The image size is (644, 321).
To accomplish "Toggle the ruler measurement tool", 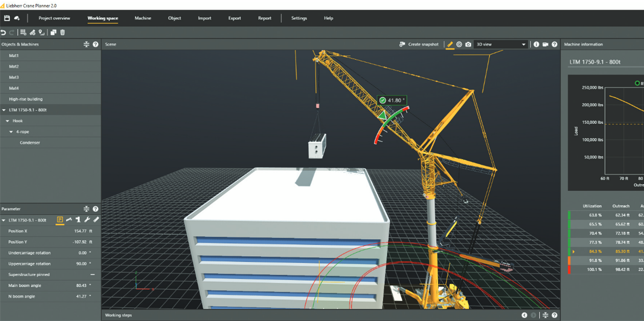I will (x=450, y=44).
